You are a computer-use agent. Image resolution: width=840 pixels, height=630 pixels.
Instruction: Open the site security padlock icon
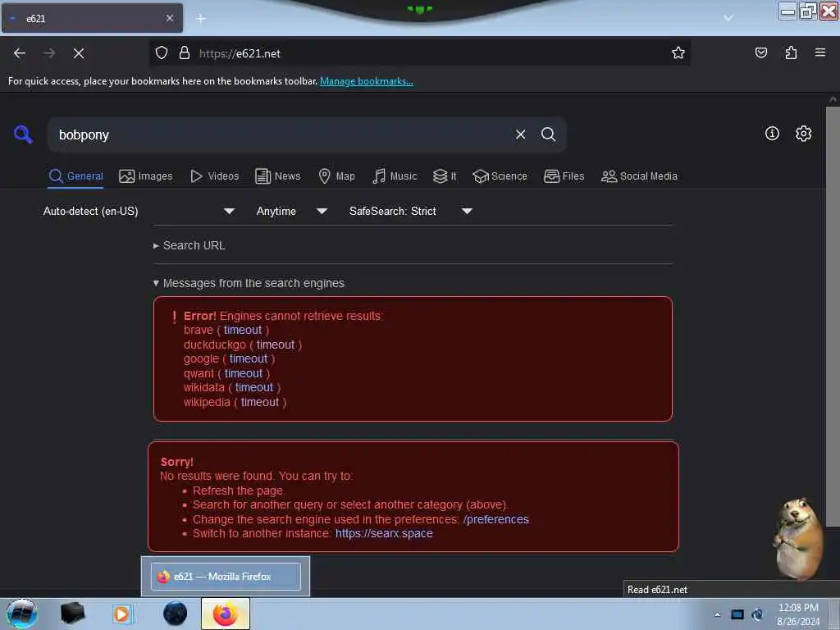[185, 53]
